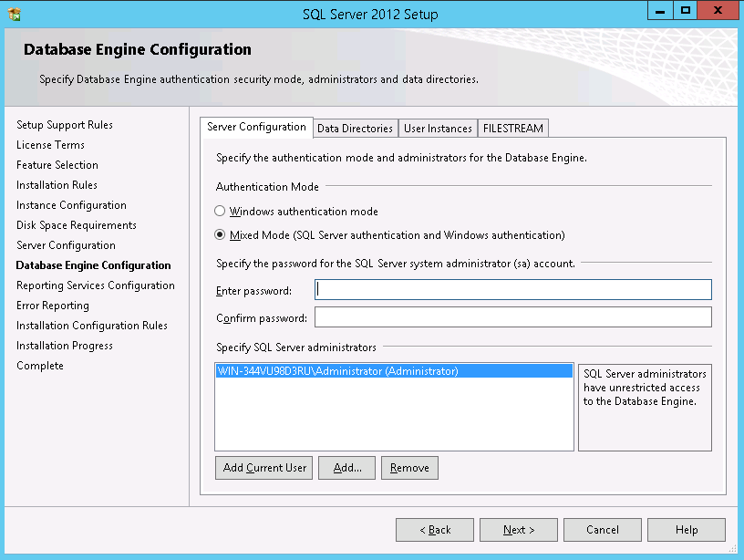This screenshot has height=560, width=744.
Task: Click the Add Current User button
Action: tap(263, 468)
